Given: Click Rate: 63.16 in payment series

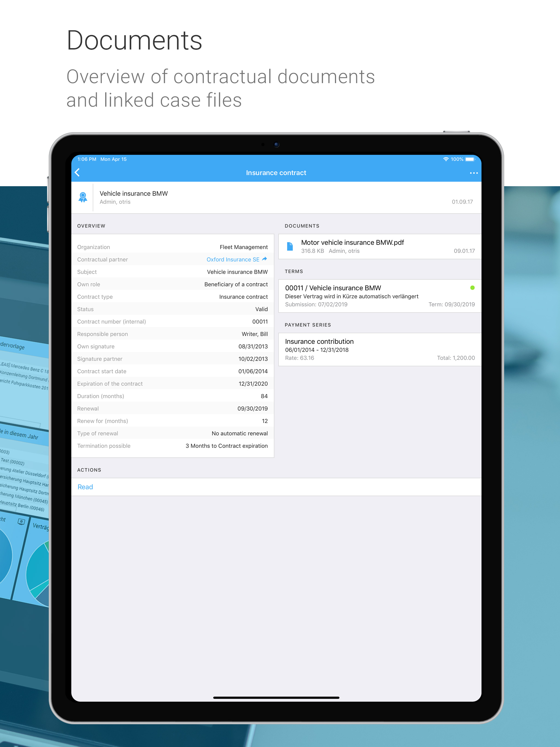Looking at the screenshot, I should click(299, 358).
